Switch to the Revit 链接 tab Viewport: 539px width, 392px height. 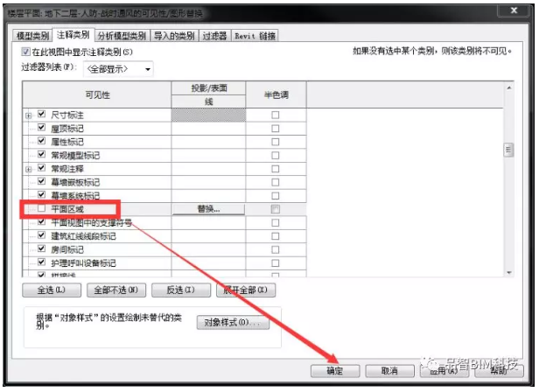pyautogui.click(x=256, y=35)
